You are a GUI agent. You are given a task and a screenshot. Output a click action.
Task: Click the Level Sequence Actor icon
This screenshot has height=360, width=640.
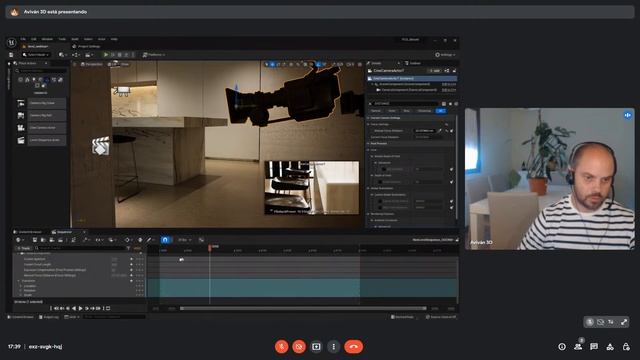[21, 140]
